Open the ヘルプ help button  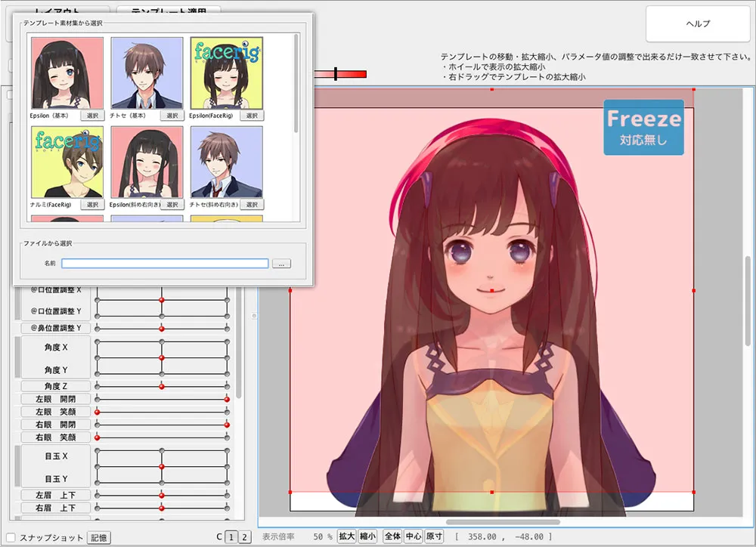[x=697, y=24]
